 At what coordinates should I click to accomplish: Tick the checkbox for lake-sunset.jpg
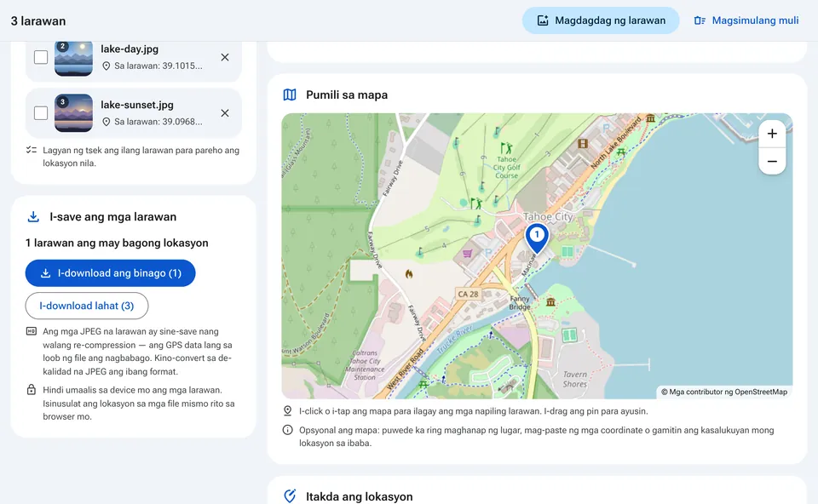click(41, 112)
